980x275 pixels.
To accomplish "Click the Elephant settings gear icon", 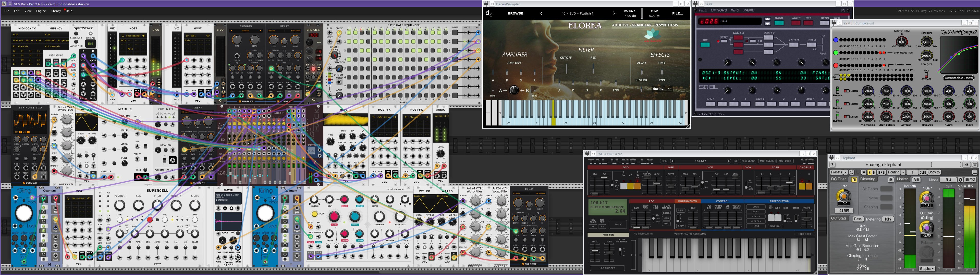I will pos(960,180).
